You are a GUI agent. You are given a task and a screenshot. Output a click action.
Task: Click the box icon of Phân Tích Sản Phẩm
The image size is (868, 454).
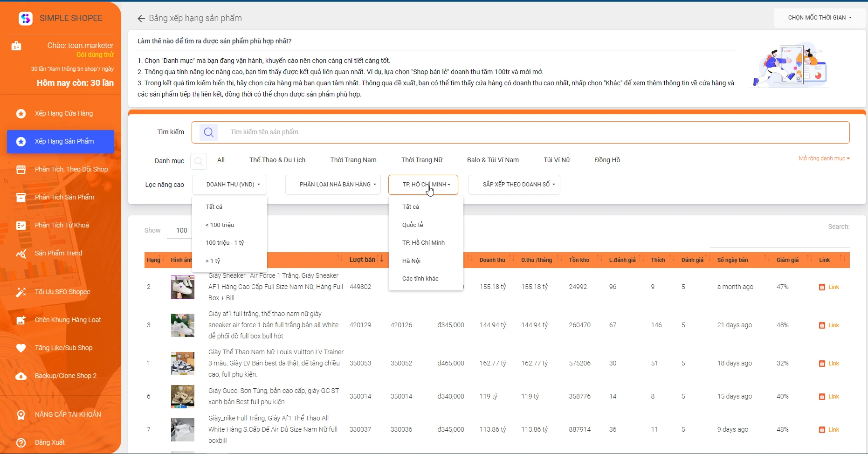21,197
